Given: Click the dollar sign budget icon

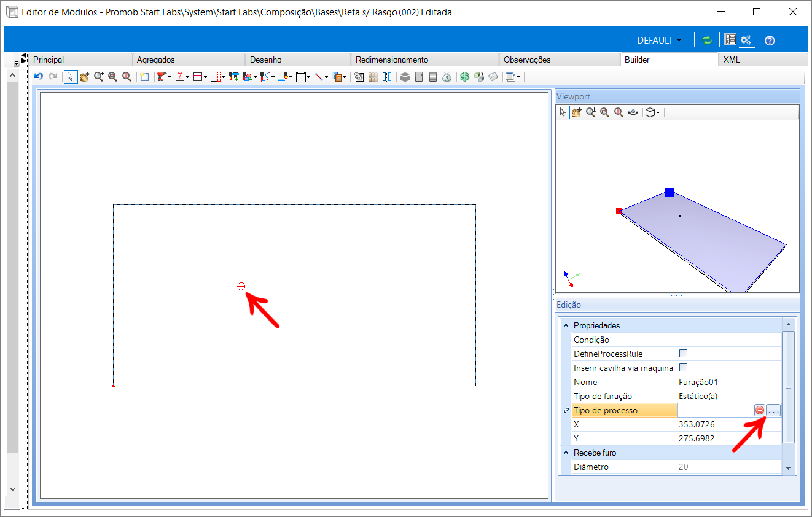Looking at the screenshot, I should coord(465,77).
